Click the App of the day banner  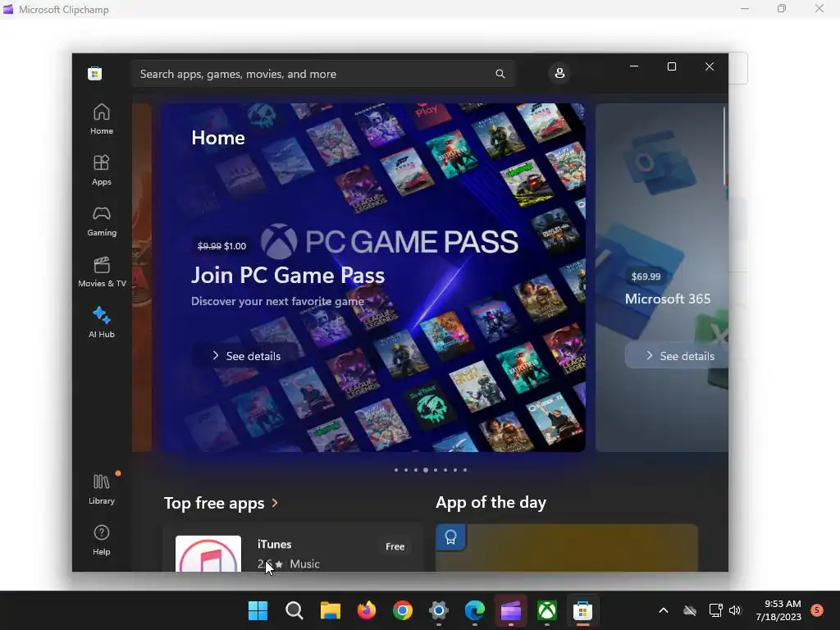click(x=567, y=548)
